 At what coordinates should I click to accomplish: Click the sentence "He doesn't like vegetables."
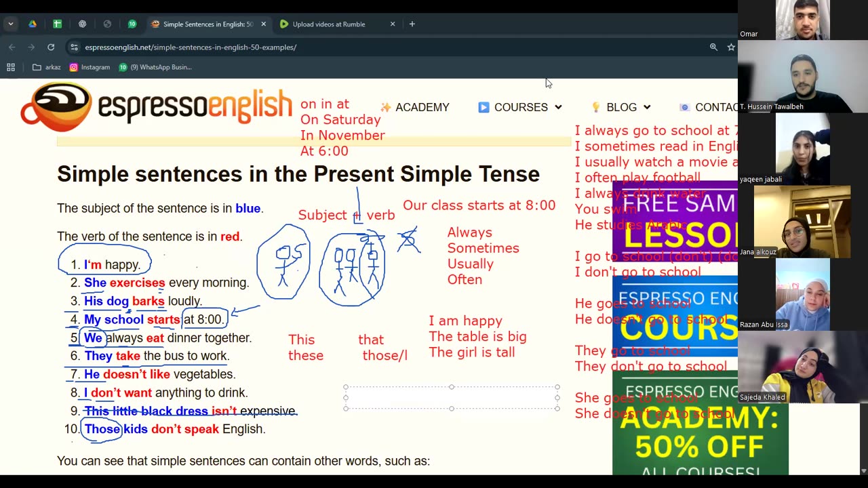[x=159, y=374]
